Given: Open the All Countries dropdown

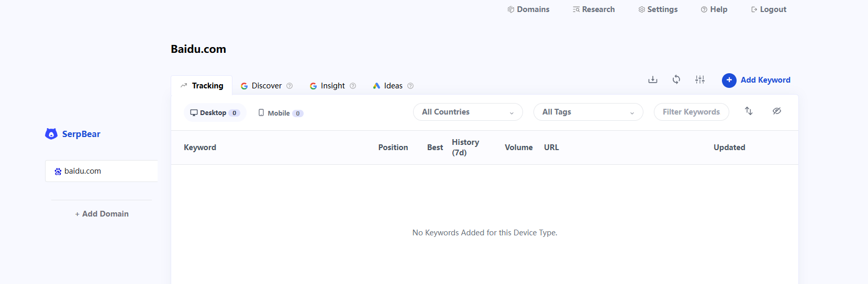Looking at the screenshot, I should (468, 112).
